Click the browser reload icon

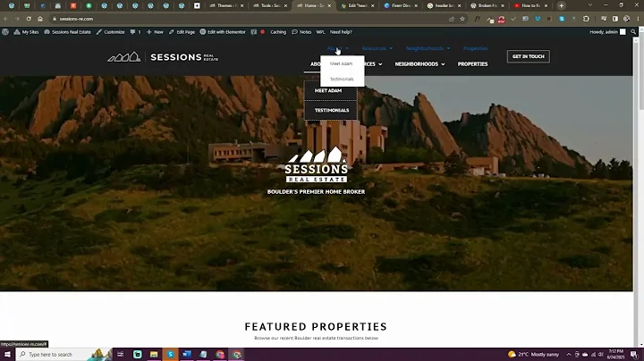(29, 19)
